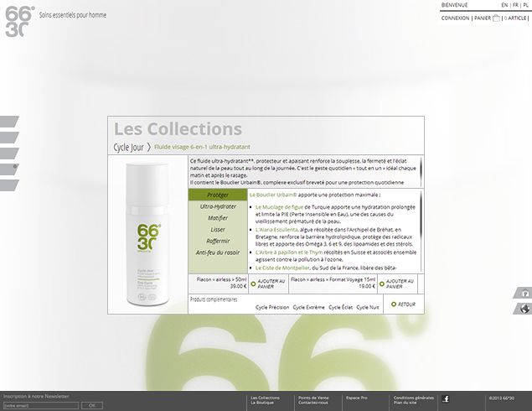Add the 50ml flacon to cart
The image size is (532, 411).
tap(268, 284)
